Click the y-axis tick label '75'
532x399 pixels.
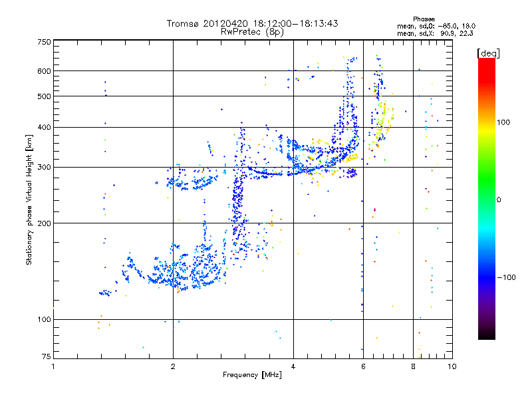pyautogui.click(x=47, y=356)
